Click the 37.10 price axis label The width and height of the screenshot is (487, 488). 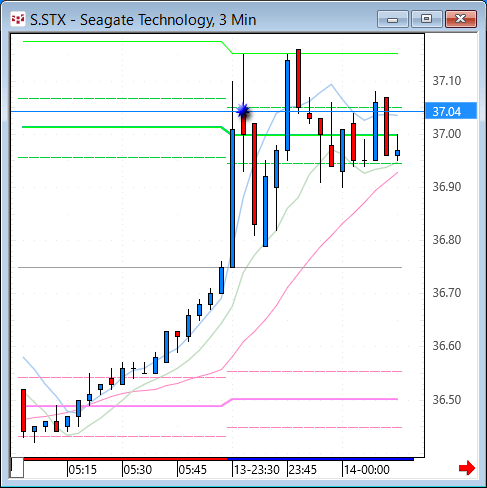447,81
